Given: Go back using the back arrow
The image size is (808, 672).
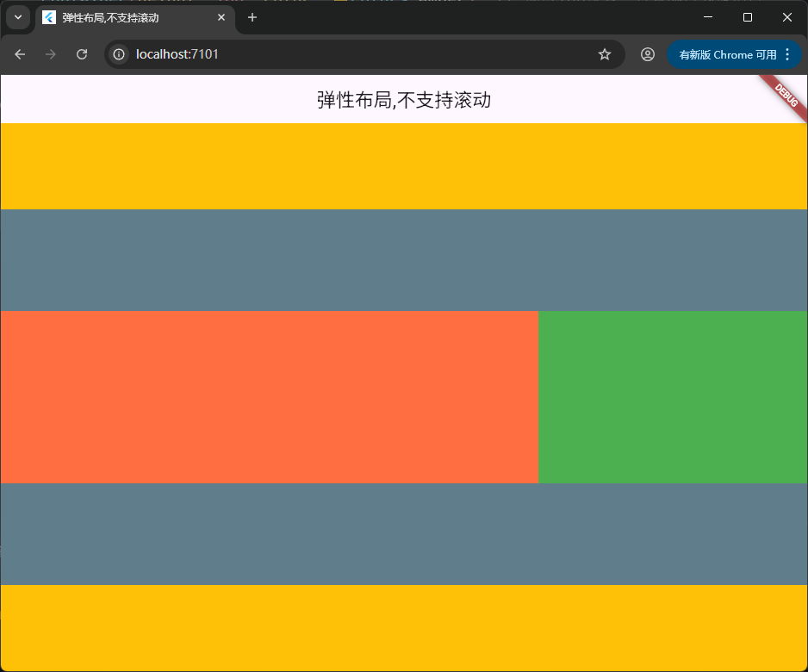Looking at the screenshot, I should pyautogui.click(x=20, y=54).
